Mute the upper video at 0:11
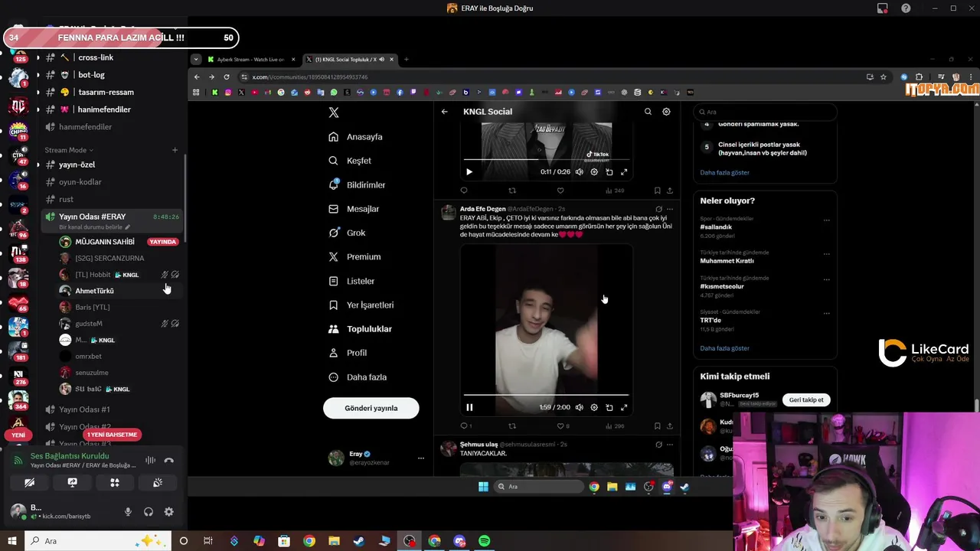Screen dimensions: 980x551 click(x=580, y=172)
